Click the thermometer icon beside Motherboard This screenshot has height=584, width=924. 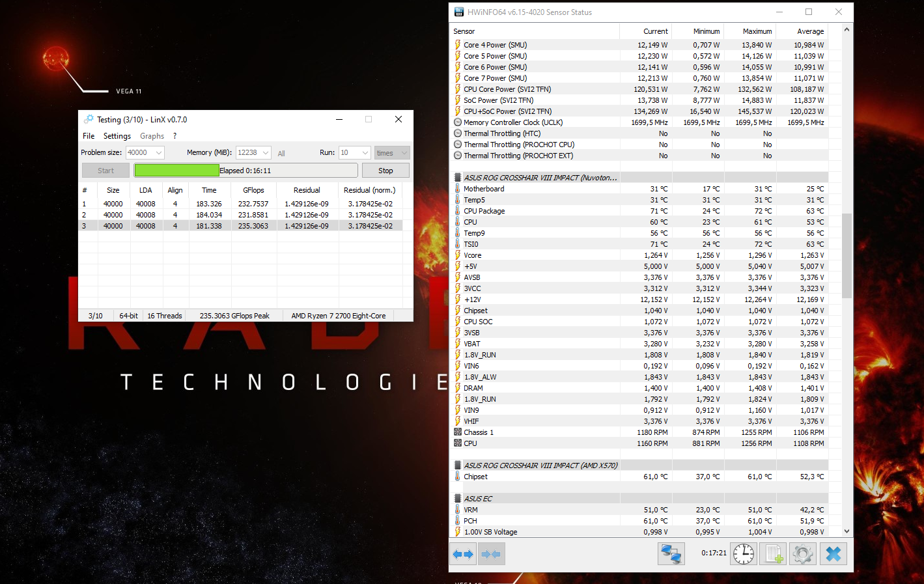[x=458, y=189]
